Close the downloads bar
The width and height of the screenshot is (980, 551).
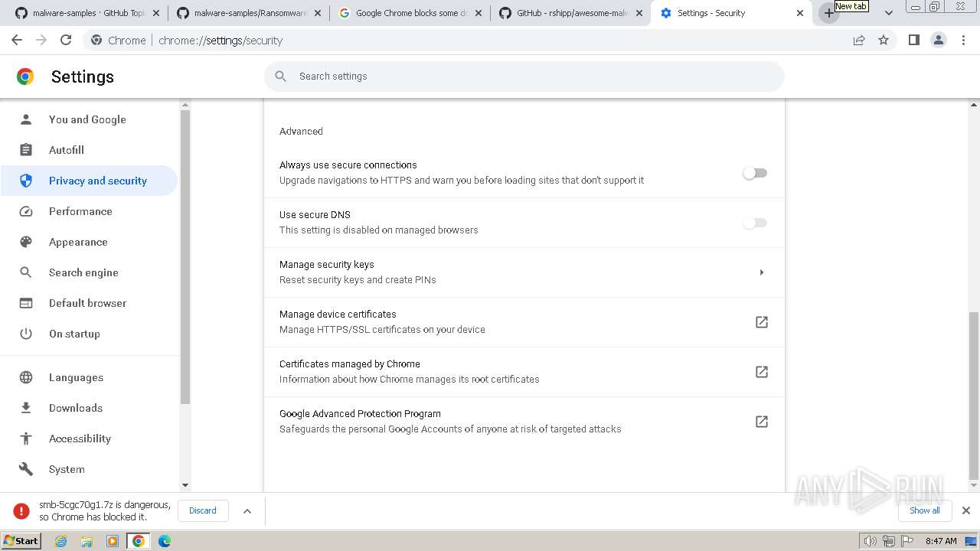[x=966, y=510]
